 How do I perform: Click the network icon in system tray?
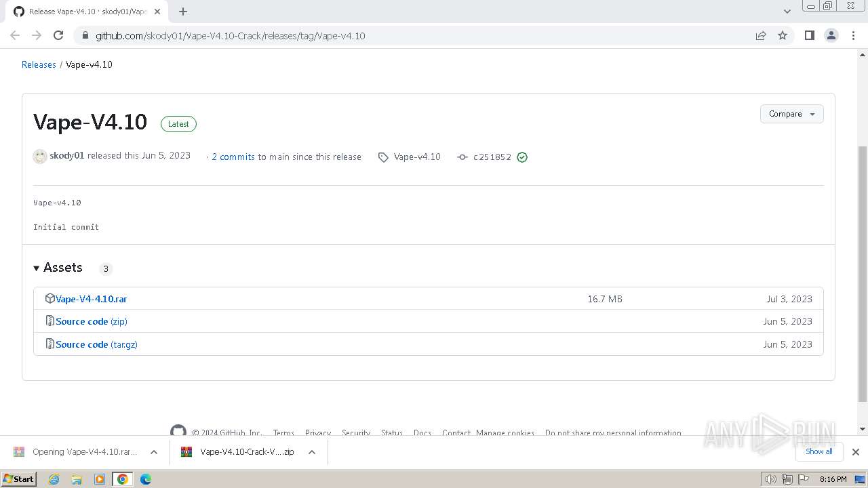pyautogui.click(x=787, y=479)
